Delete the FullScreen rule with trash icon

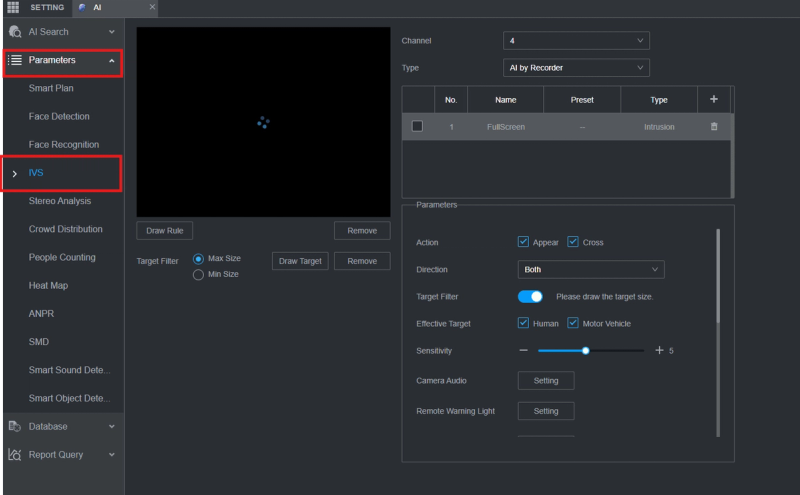tap(713, 127)
